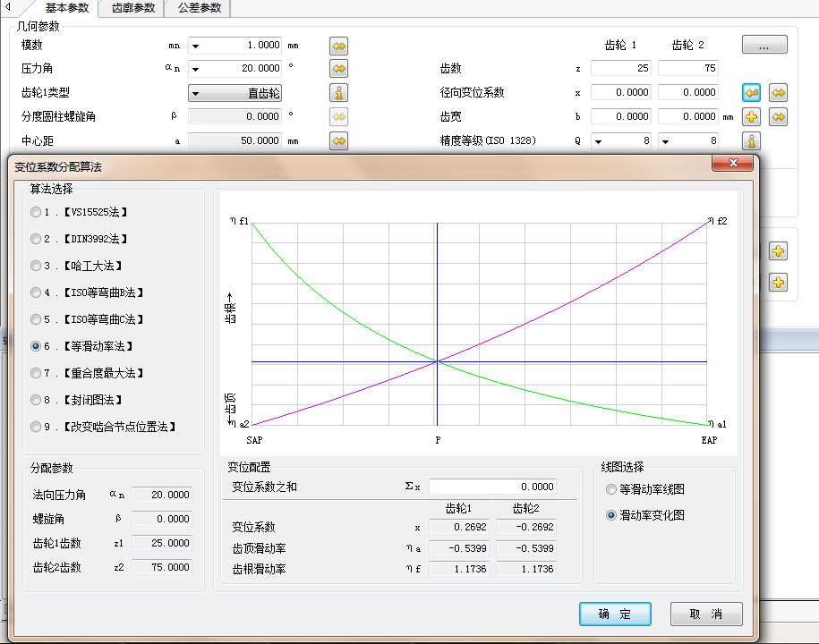The width and height of the screenshot is (819, 644).
Task: Open gear 1 精度等级 Q dropdown
Action: tap(599, 141)
